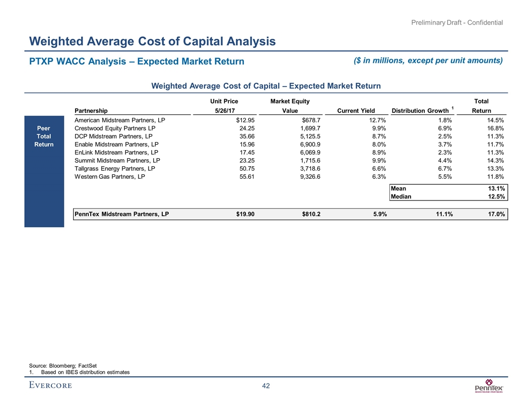532x411 pixels.
Task: Click PennTex's 17.0% total return
Action: pos(496,214)
